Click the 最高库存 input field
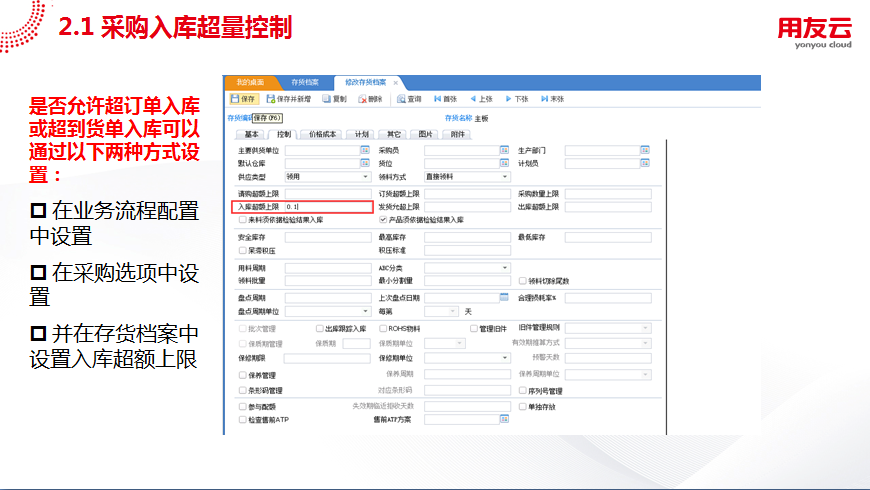The image size is (870, 490). [467, 237]
